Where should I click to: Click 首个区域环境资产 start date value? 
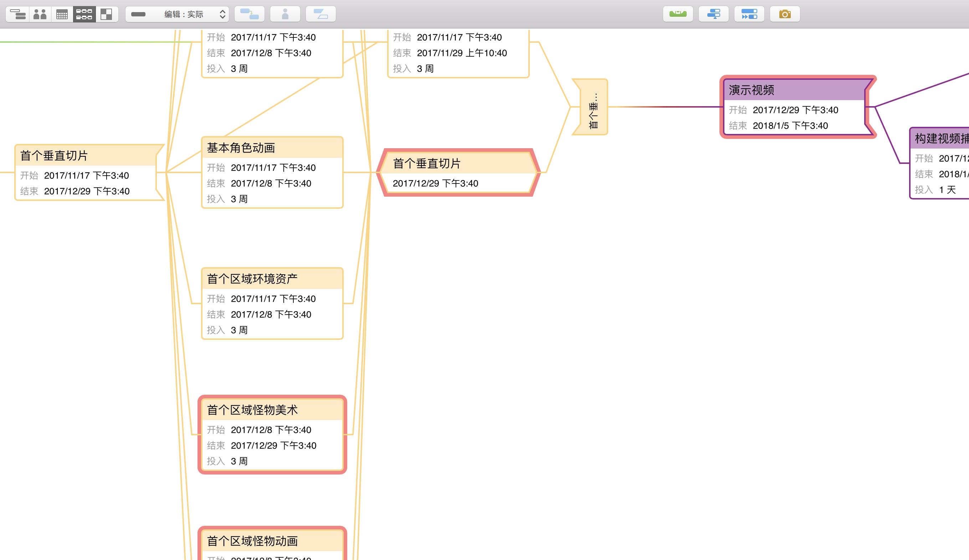click(273, 299)
